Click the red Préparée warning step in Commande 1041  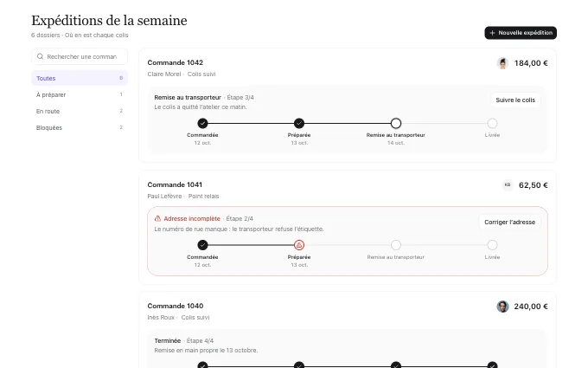coord(299,245)
